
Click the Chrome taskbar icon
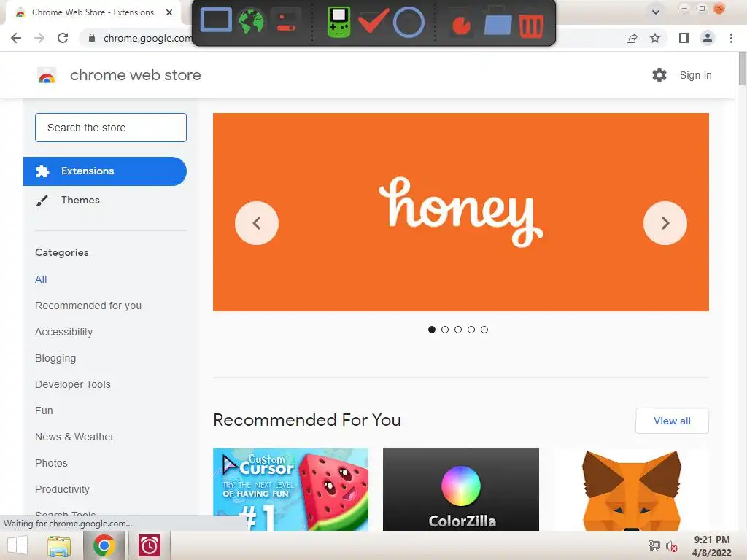[x=104, y=545]
